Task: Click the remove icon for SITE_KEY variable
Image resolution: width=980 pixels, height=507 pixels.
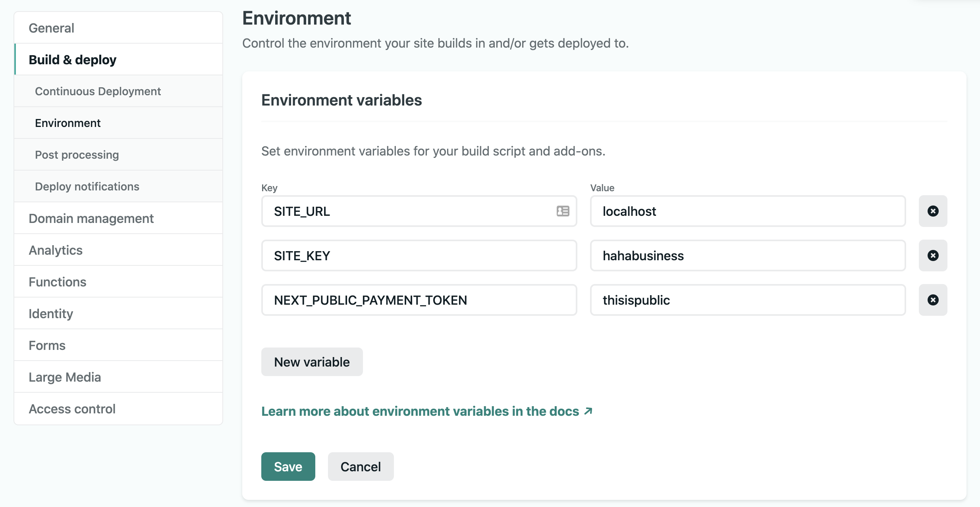Action: [x=932, y=255]
